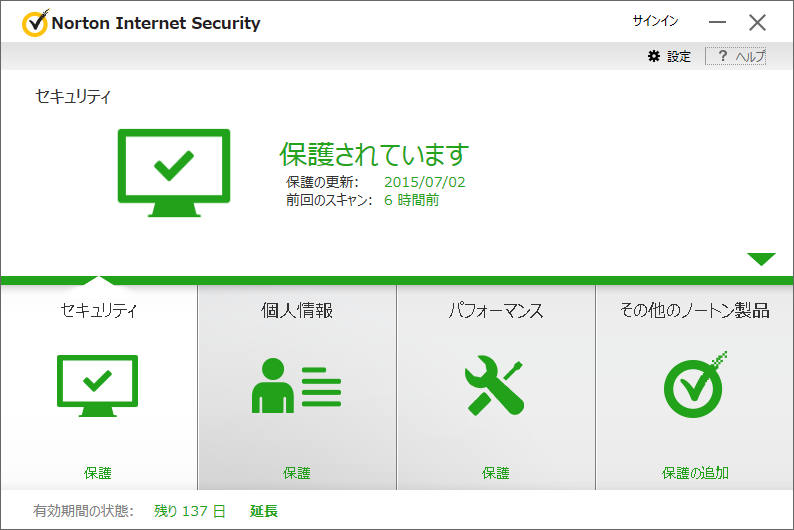Click the 残り 137 日 subscription status

click(x=190, y=511)
